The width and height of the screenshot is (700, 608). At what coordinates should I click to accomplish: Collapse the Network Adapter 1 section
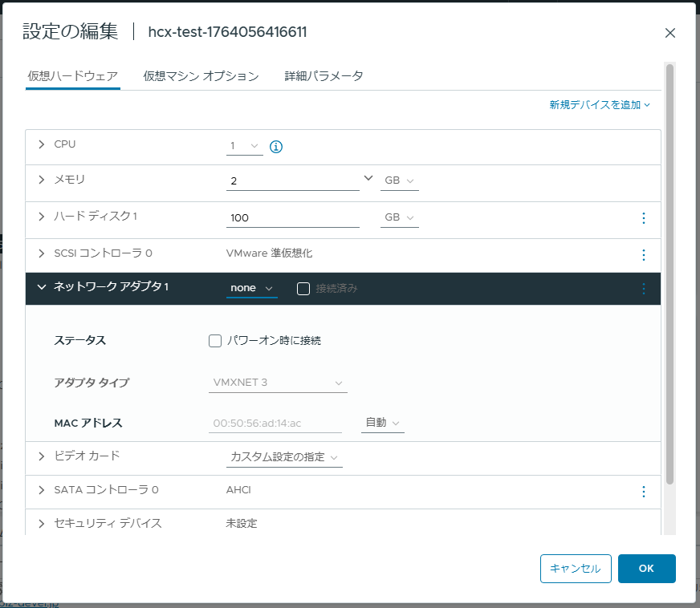pyautogui.click(x=42, y=287)
